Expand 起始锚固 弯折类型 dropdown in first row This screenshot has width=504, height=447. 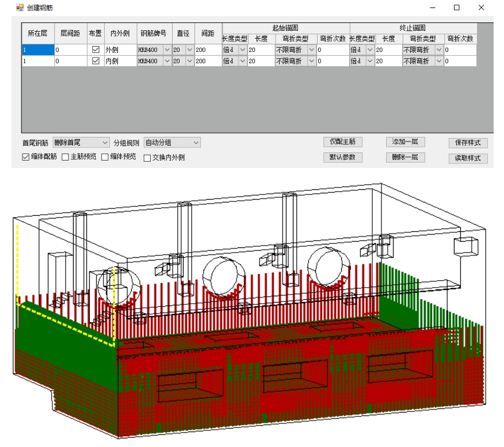[x=311, y=50]
